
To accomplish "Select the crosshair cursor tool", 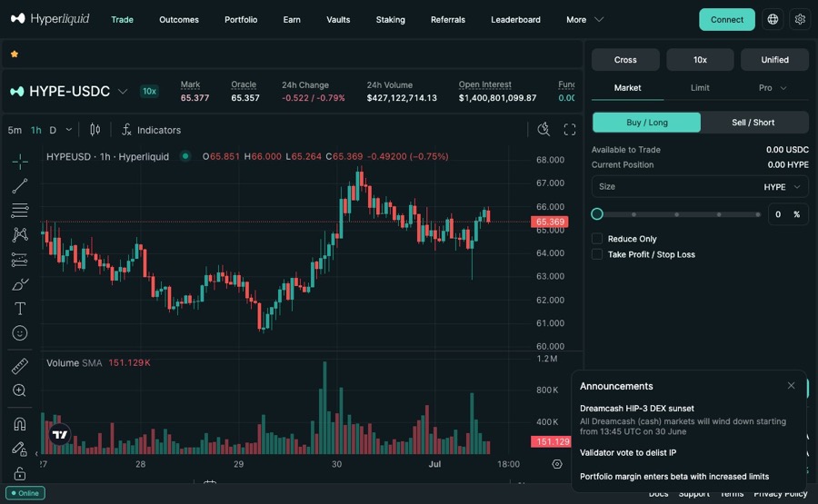I will (x=20, y=162).
